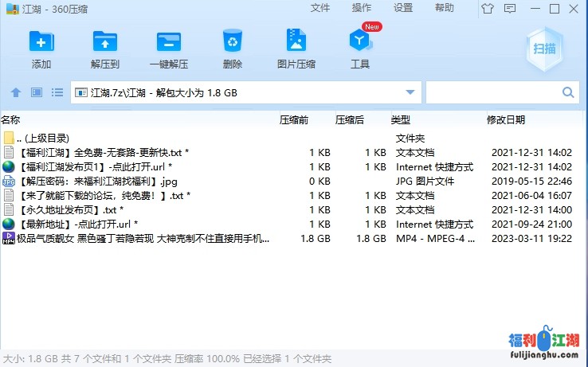This screenshot has height=367, width=588.
Task: Click the 2021-06-04 16:07 date cell
Action: (531, 195)
